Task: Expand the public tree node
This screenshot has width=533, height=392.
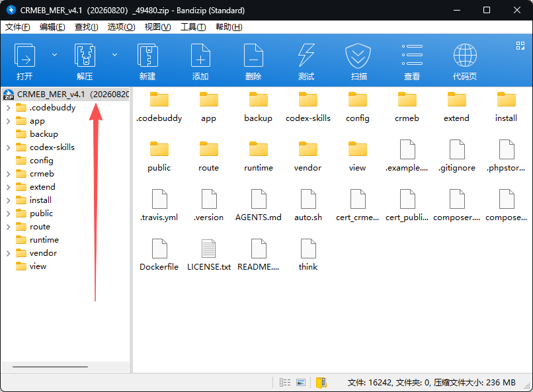Action: 9,214
